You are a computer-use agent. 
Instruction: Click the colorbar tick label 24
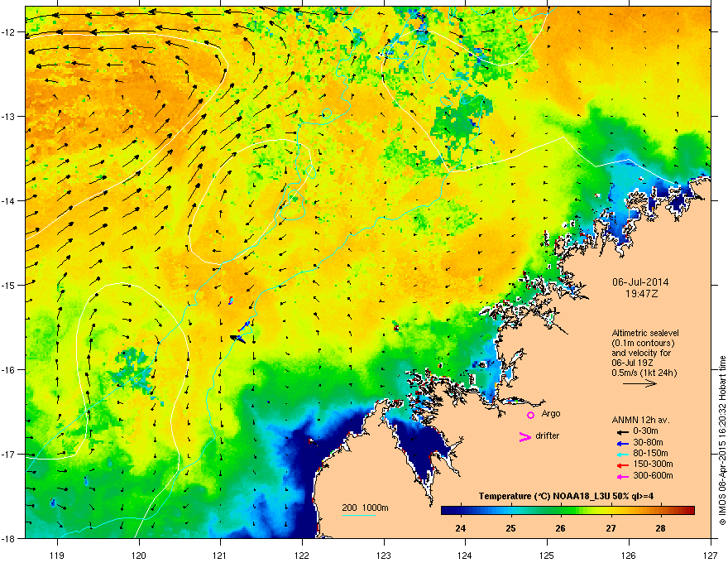(461, 528)
